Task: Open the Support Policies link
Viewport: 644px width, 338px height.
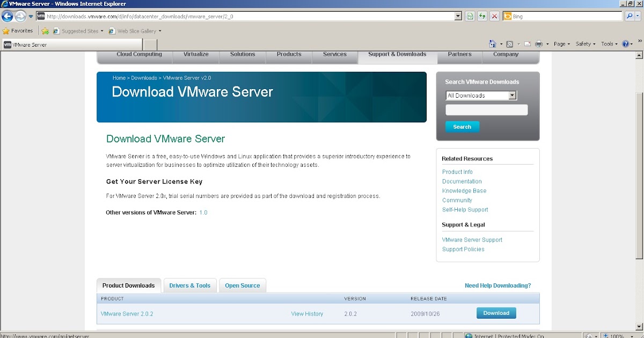Action: tap(463, 249)
